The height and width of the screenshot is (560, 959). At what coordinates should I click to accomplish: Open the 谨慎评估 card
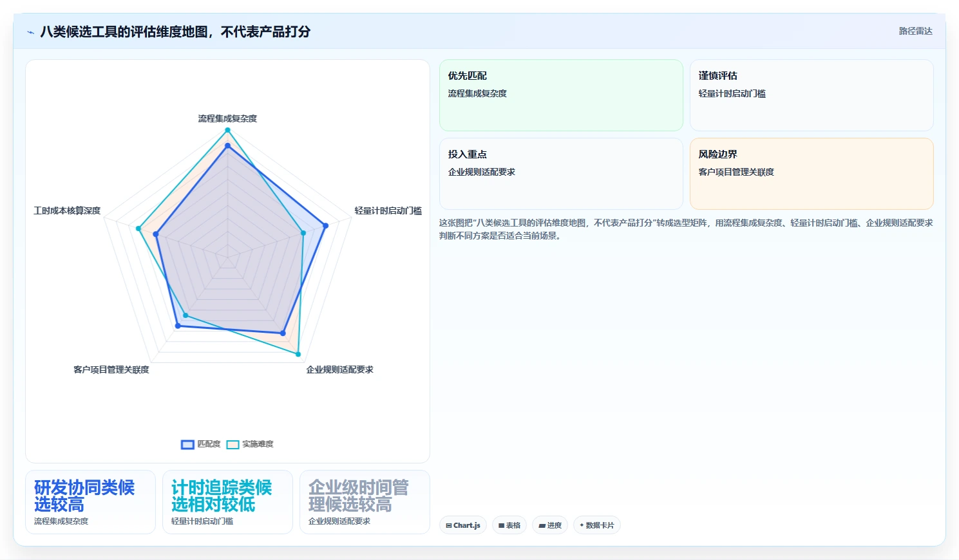tap(812, 95)
